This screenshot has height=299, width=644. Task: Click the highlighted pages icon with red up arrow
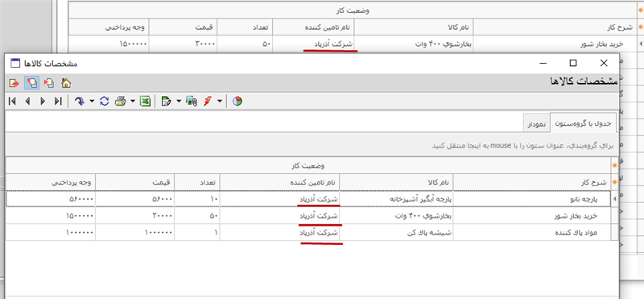pos(31,83)
